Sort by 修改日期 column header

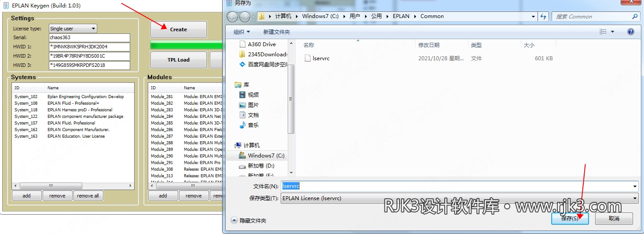(442, 45)
